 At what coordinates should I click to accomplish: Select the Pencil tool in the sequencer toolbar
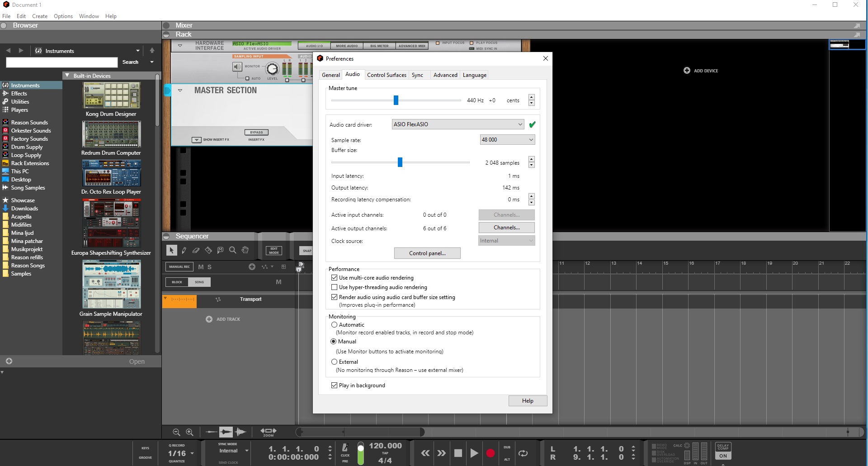(x=184, y=250)
